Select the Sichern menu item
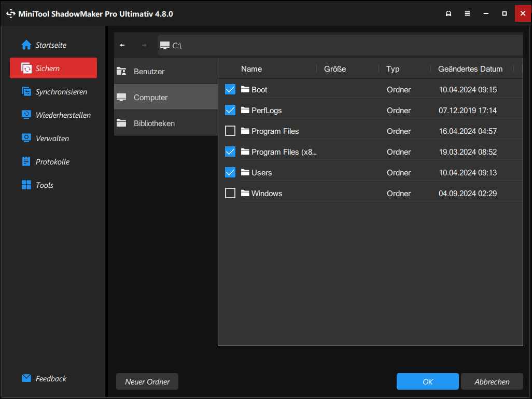Screen dimensions: 532x399 click(53, 68)
